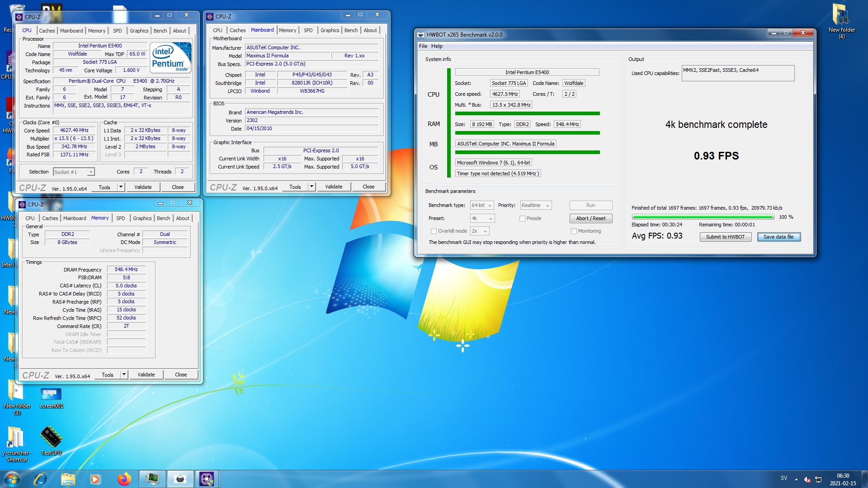Click the DRAM Frequency 548.4 MHz value

tap(126, 269)
